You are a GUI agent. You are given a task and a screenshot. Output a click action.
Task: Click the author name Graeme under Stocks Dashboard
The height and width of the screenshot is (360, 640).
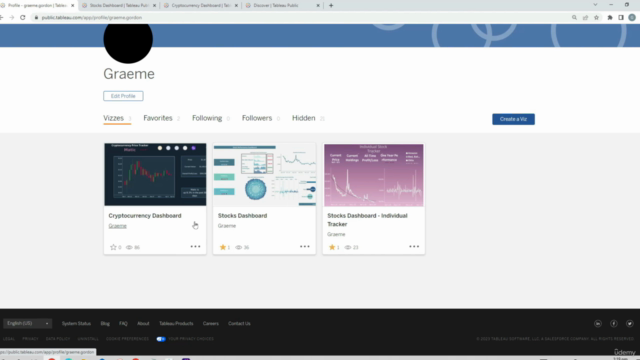coord(227,226)
